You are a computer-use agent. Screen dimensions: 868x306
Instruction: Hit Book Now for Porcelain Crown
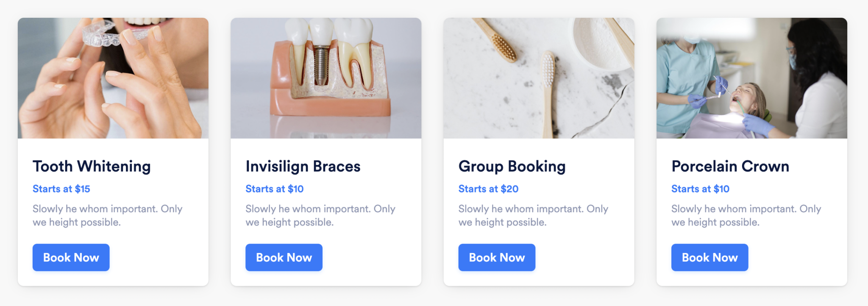(x=709, y=257)
